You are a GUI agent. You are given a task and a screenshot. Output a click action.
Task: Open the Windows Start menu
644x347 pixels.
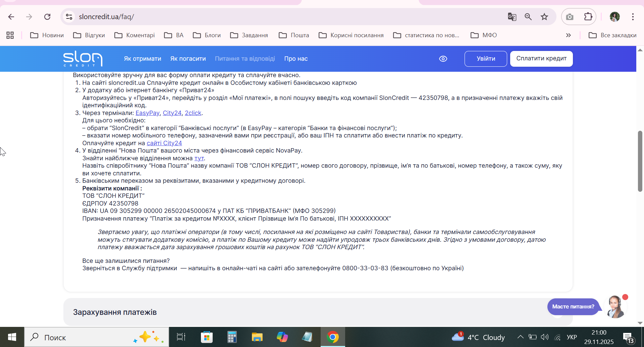[x=12, y=337]
